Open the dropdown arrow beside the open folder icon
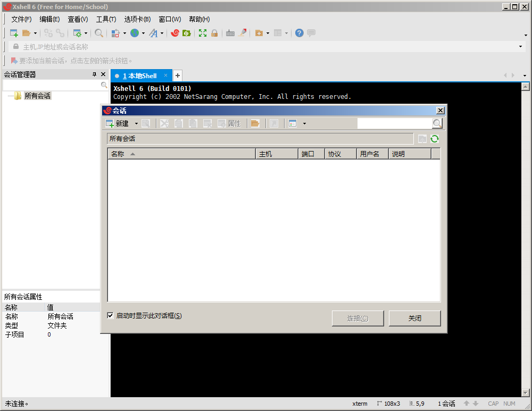The height and width of the screenshot is (411, 532). tap(35, 33)
